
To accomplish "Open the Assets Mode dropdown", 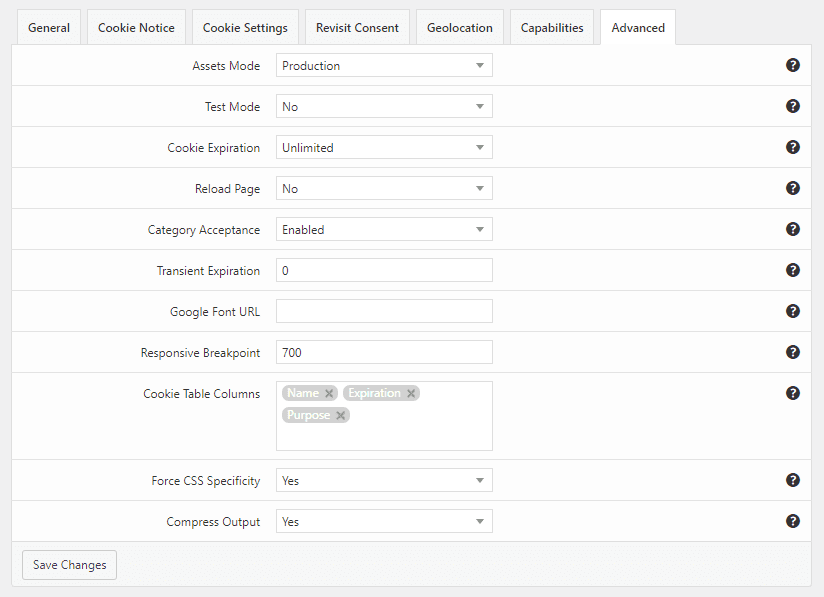I will point(384,66).
